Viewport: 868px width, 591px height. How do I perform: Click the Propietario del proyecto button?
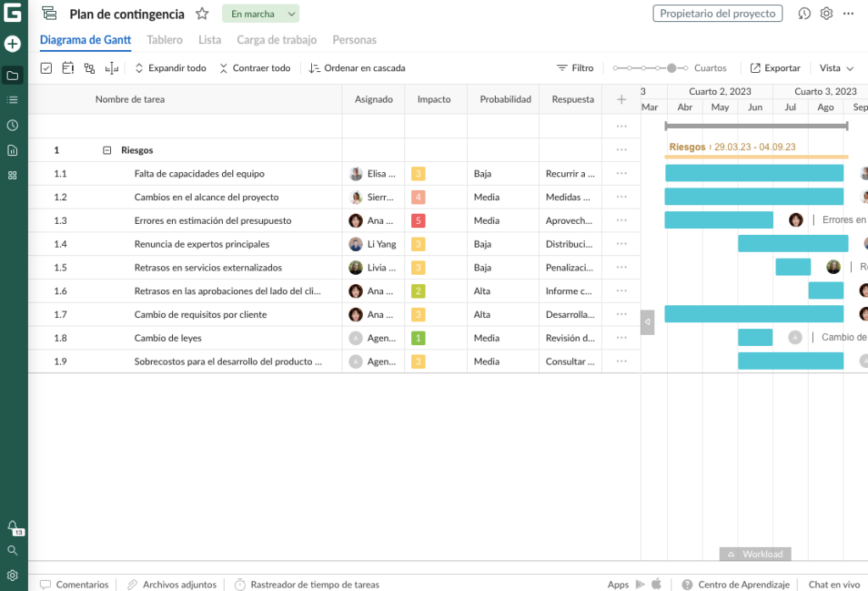[717, 14]
